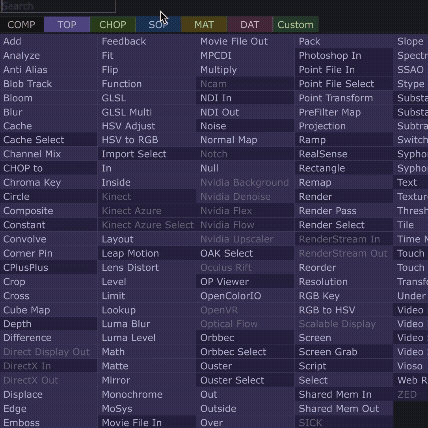This screenshot has width=428, height=428.
Task: Select the Analyze operator
Action: click(x=49, y=56)
